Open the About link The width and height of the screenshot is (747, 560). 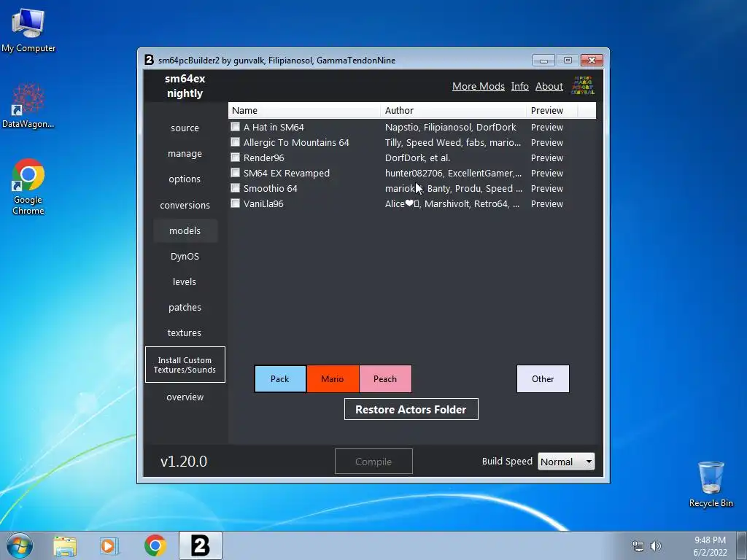[549, 86]
